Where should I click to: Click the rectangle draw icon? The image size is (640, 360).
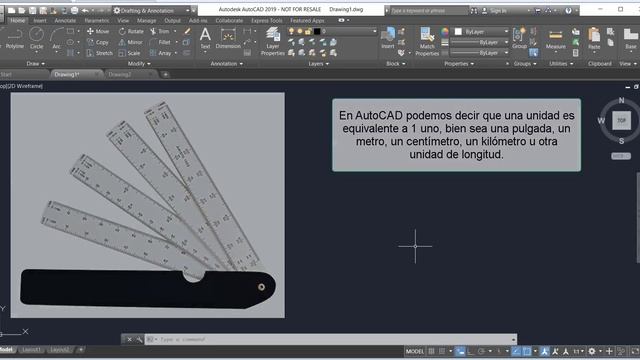tap(70, 31)
